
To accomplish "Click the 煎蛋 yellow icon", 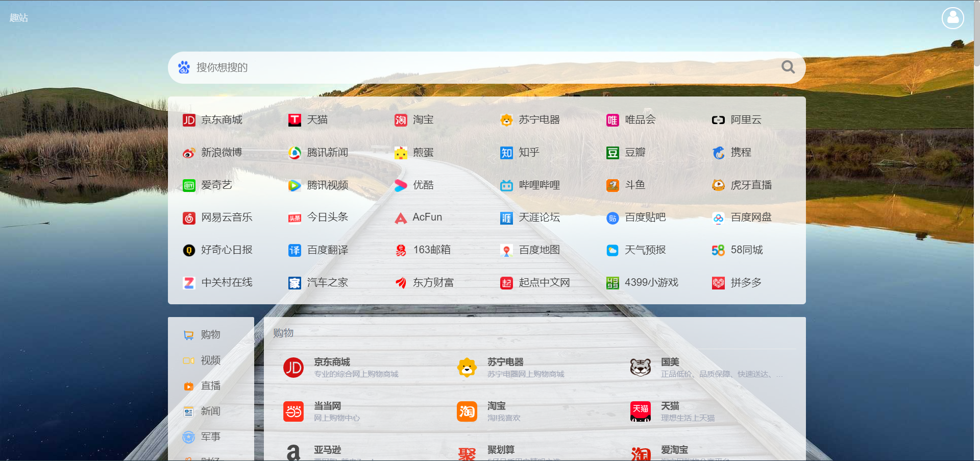I will [x=401, y=153].
